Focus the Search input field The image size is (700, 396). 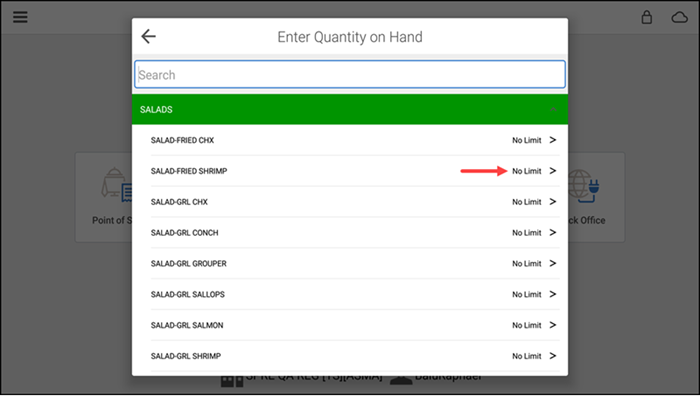pos(350,75)
